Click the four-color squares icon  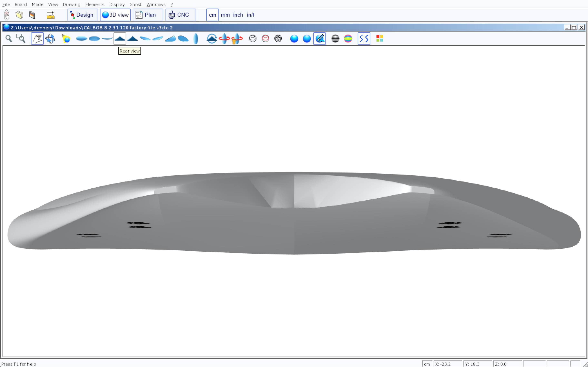(380, 39)
